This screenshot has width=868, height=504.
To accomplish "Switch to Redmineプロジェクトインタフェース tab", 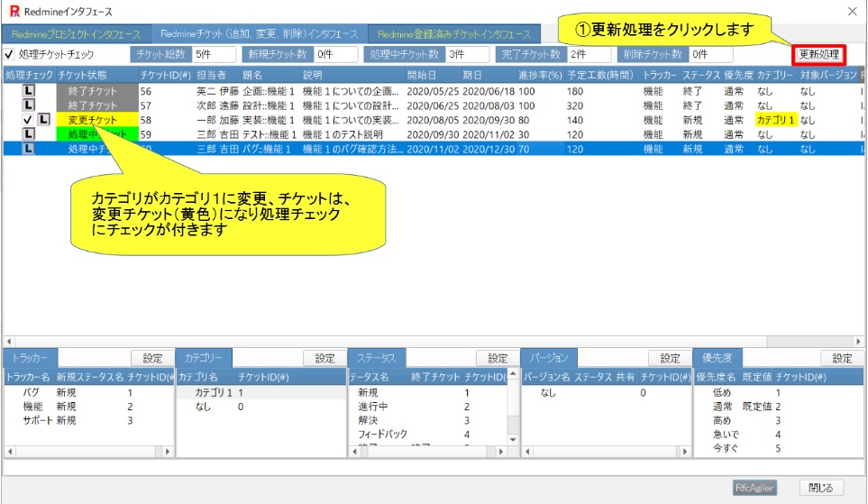I will [x=77, y=34].
